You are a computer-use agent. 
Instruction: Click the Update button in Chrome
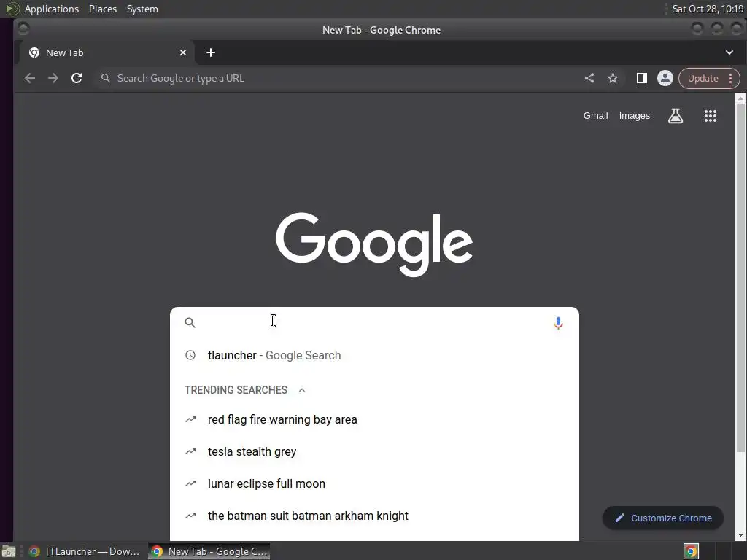703,79
